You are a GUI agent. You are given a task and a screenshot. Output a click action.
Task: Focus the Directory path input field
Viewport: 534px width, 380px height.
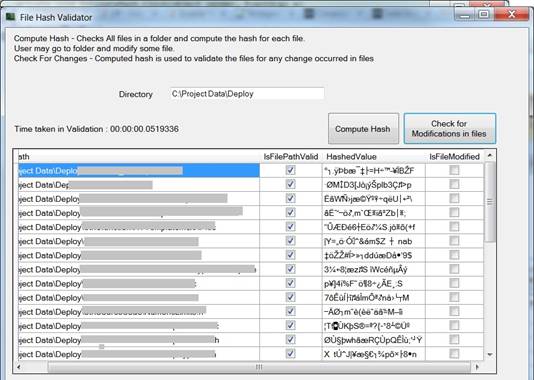tap(247, 94)
